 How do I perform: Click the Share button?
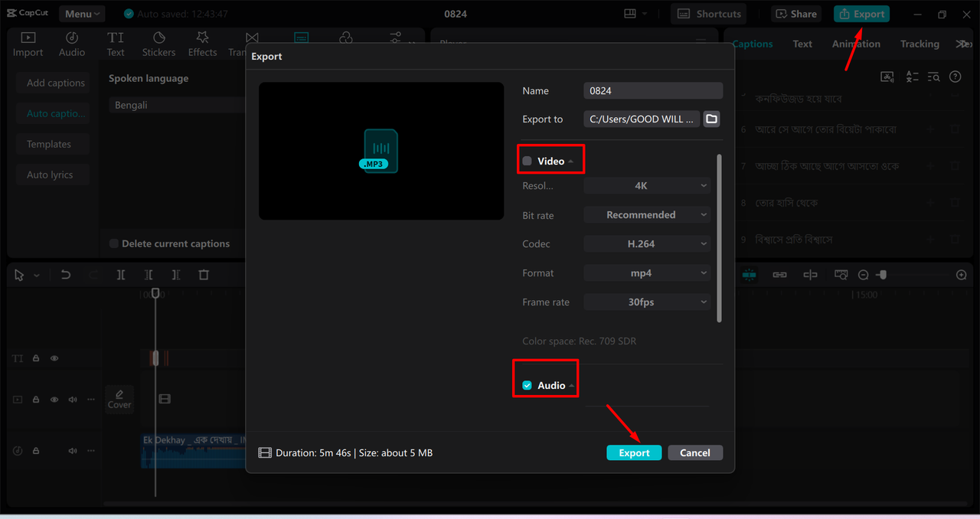[796, 14]
